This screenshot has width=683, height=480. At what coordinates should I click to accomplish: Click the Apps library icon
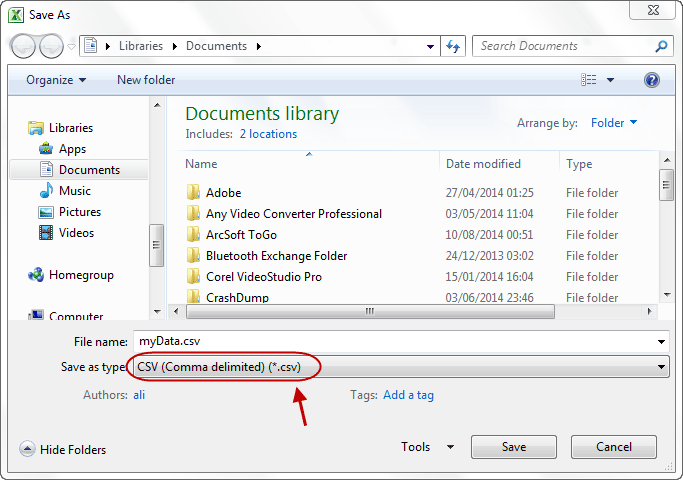(46, 149)
